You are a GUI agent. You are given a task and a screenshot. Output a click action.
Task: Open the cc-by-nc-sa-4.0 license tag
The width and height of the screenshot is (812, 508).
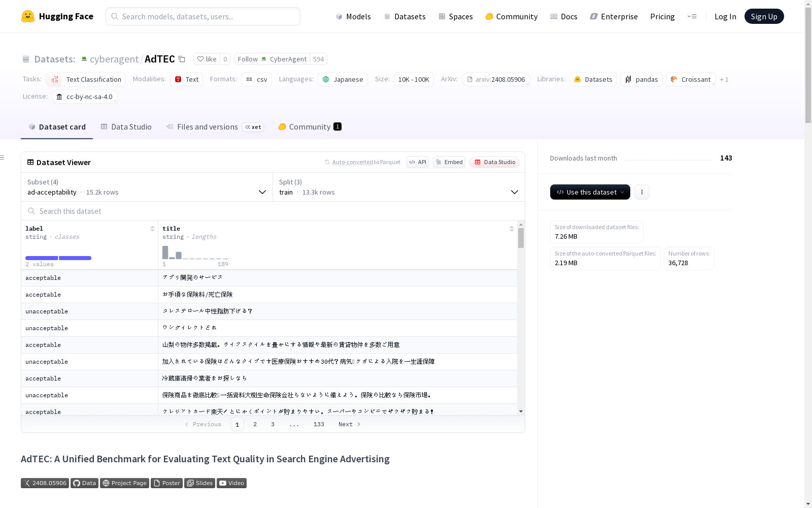85,97
